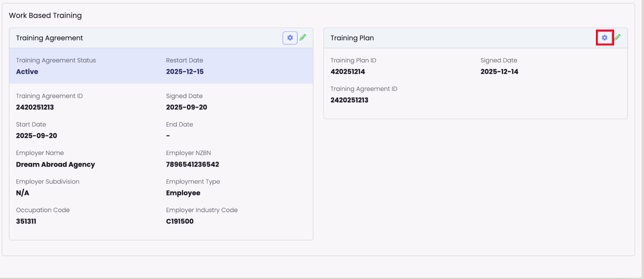
Task: Click Training Agreement ID 2420251213 in agreement panel
Action: (35, 107)
